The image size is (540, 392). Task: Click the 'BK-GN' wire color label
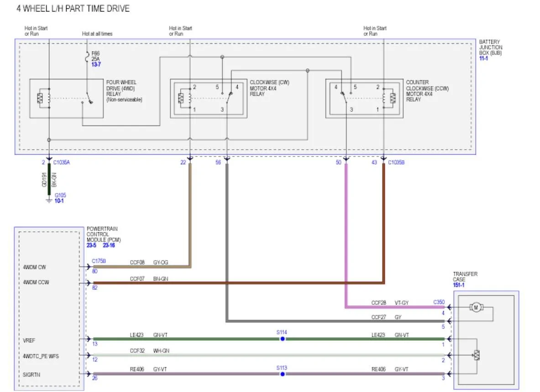tap(54, 180)
